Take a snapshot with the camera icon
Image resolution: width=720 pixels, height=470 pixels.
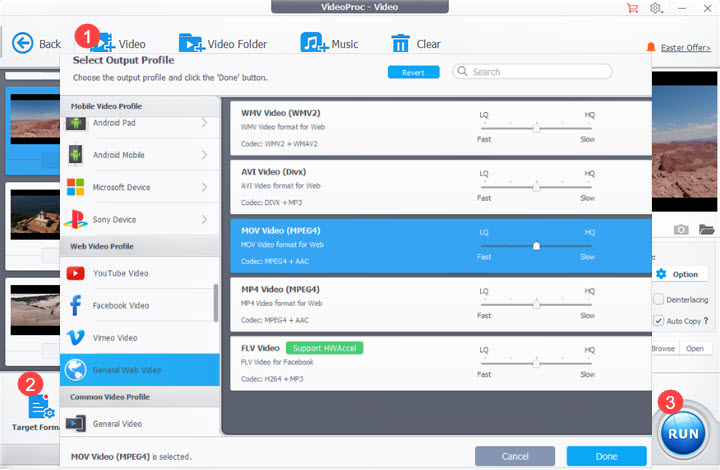pos(681,229)
